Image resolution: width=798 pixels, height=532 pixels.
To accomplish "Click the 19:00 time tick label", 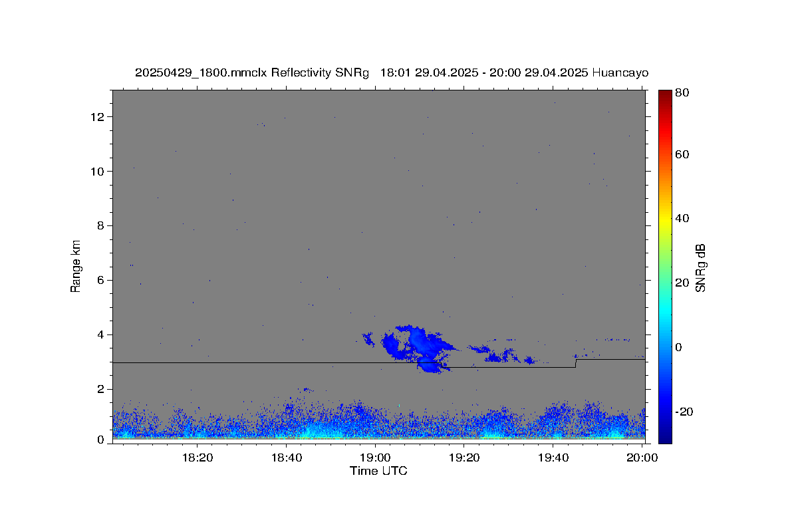I will (375, 458).
